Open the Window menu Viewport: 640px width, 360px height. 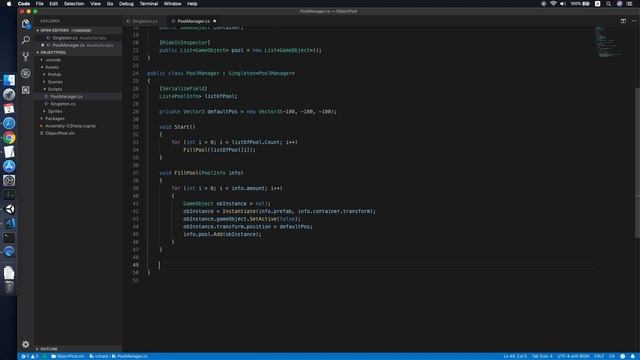173,4
